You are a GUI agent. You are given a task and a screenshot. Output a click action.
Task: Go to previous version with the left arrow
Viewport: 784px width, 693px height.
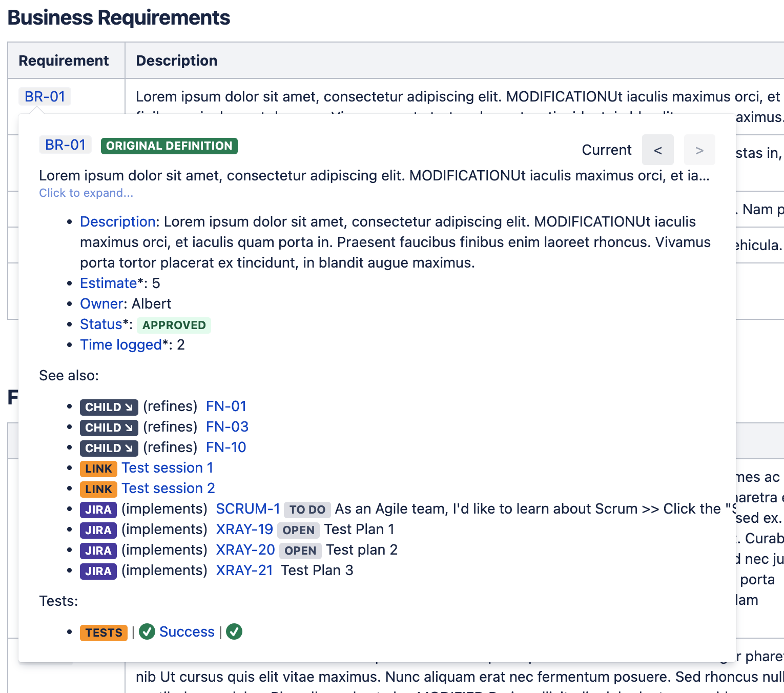coord(658,150)
